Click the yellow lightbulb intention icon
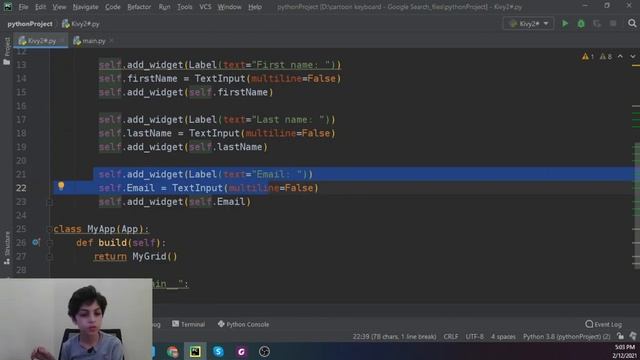The image size is (640, 360). [61, 186]
